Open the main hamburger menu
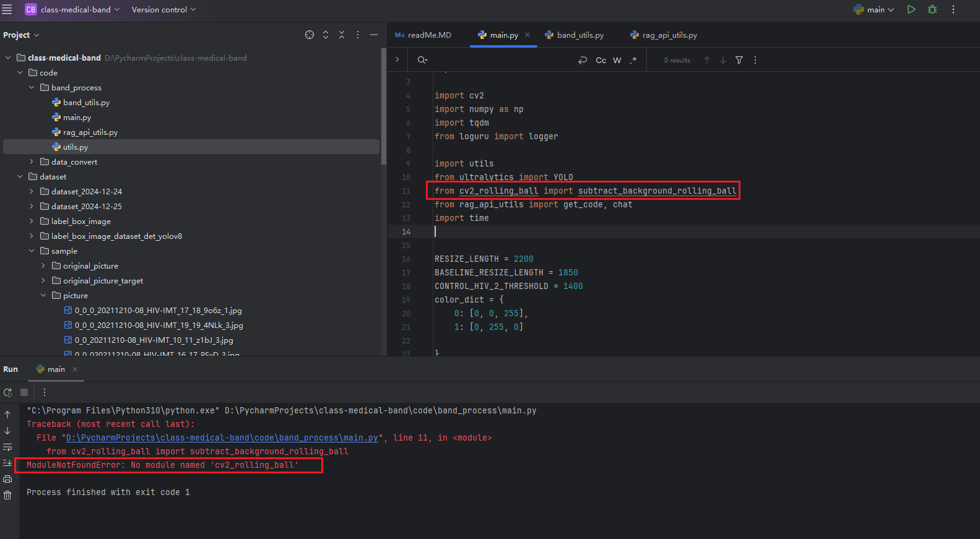Image resolution: width=980 pixels, height=539 pixels. click(7, 9)
